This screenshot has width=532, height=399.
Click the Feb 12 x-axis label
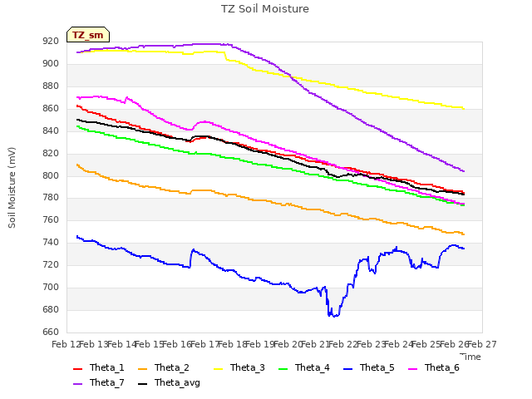click(66, 345)
